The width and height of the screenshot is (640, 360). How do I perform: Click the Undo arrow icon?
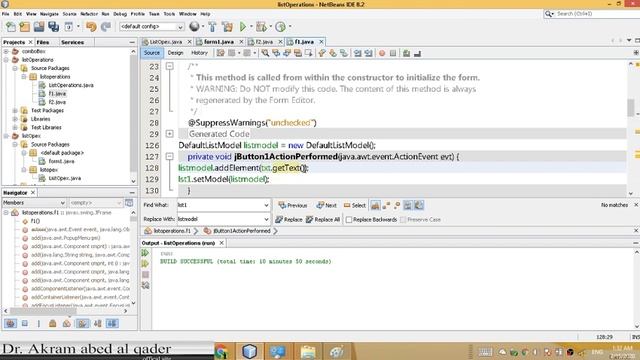pos(91,27)
